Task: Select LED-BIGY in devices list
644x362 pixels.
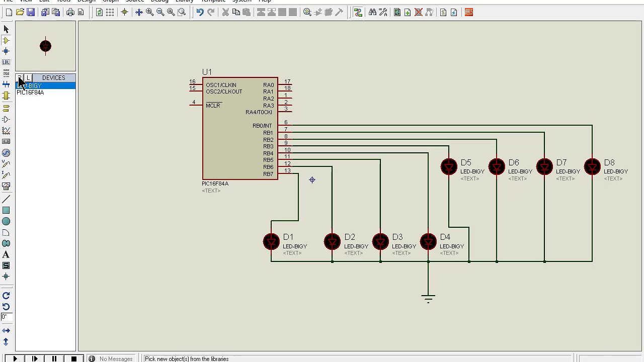Action: click(x=45, y=86)
